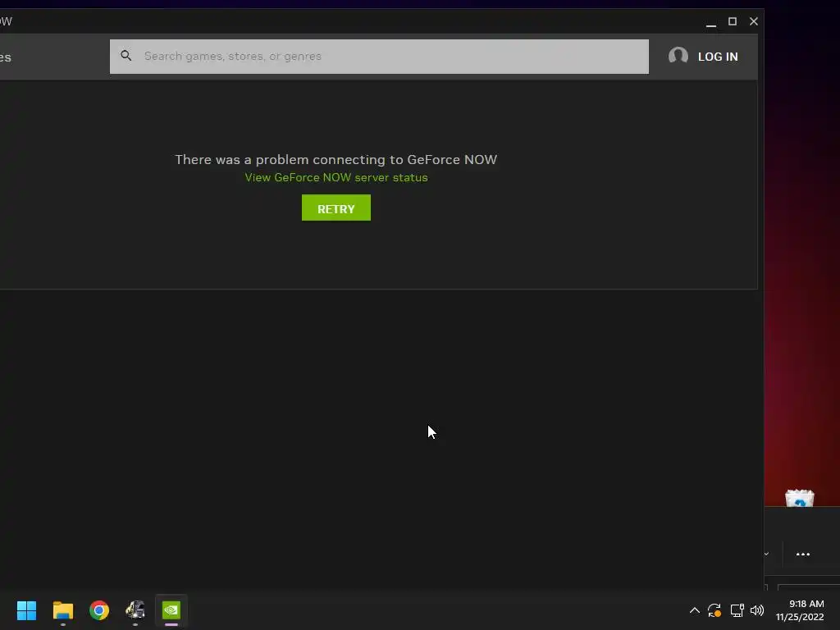
Task: Open network status tray icon
Action: tap(737, 610)
